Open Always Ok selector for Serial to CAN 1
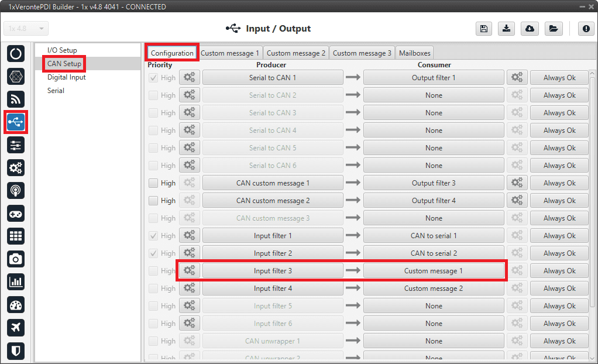 tap(559, 77)
